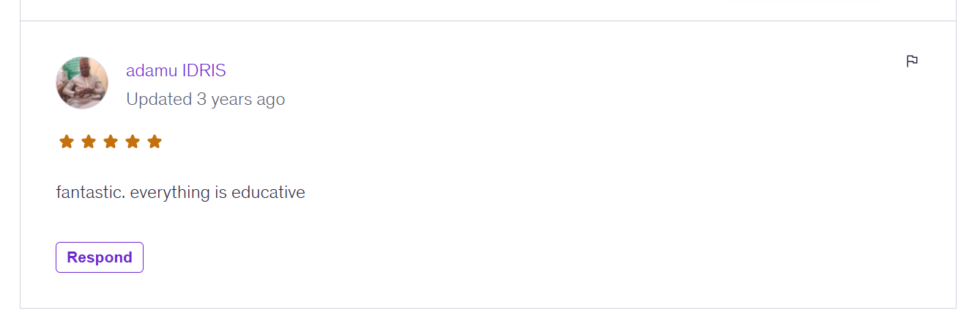The width and height of the screenshot is (980, 327).
Task: Click the number "3" in the timestamp
Action: pyautogui.click(x=201, y=99)
